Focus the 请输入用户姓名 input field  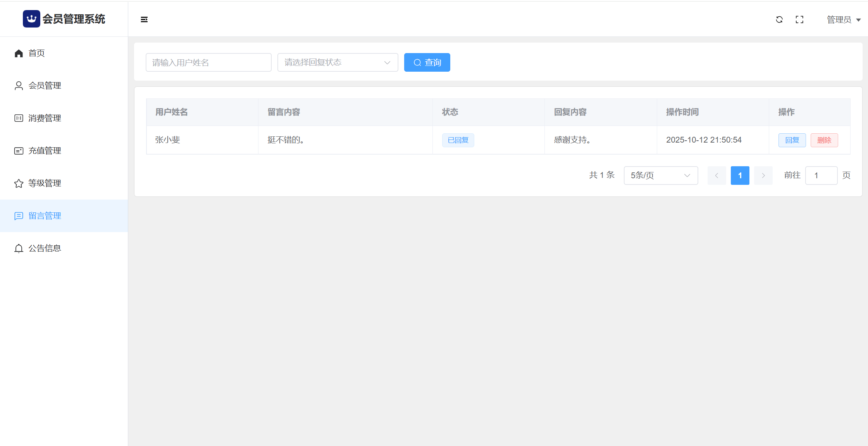pyautogui.click(x=208, y=62)
